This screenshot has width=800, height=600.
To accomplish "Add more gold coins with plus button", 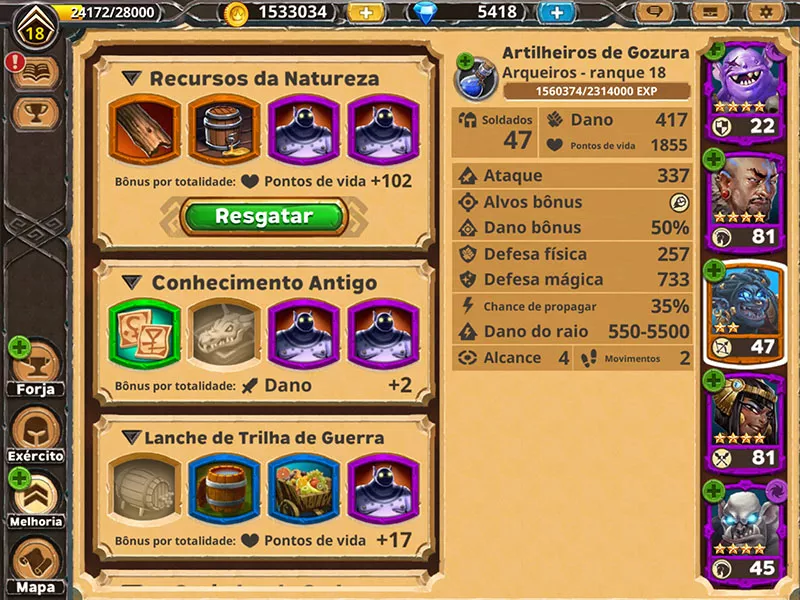I will pyautogui.click(x=366, y=12).
